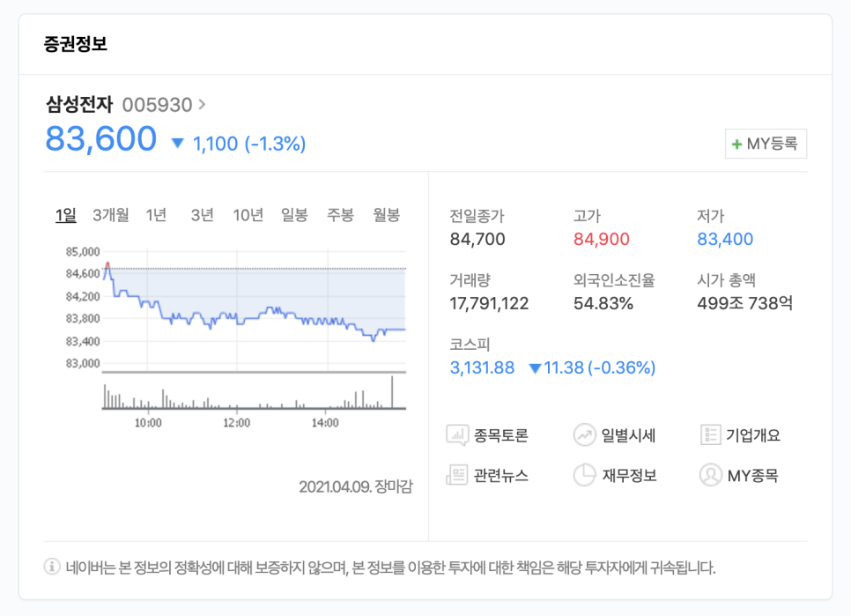Click the KOSPI index value 3,131.88
This screenshot has height=616, width=851.
[x=482, y=368]
